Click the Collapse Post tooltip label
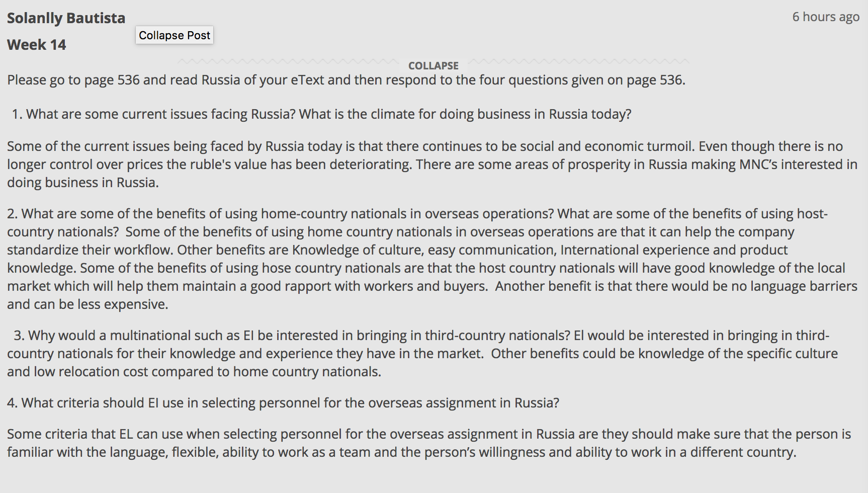The height and width of the screenshot is (493, 868). coord(175,35)
